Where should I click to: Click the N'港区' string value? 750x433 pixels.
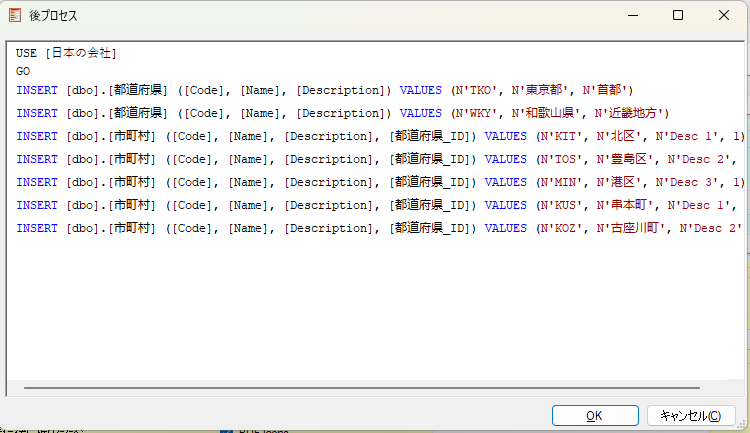point(619,182)
